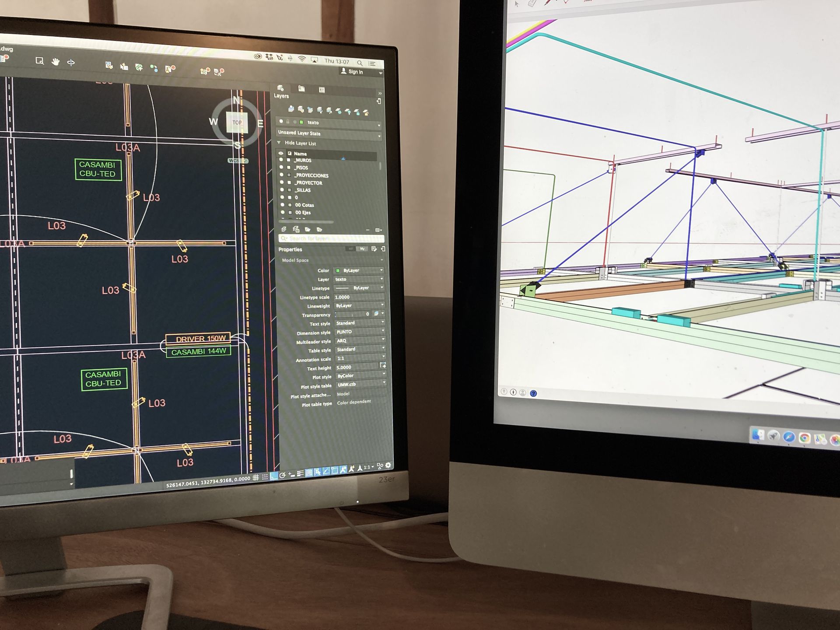Click the Zoom window tool in toolbar
840x630 pixels.
(x=39, y=61)
